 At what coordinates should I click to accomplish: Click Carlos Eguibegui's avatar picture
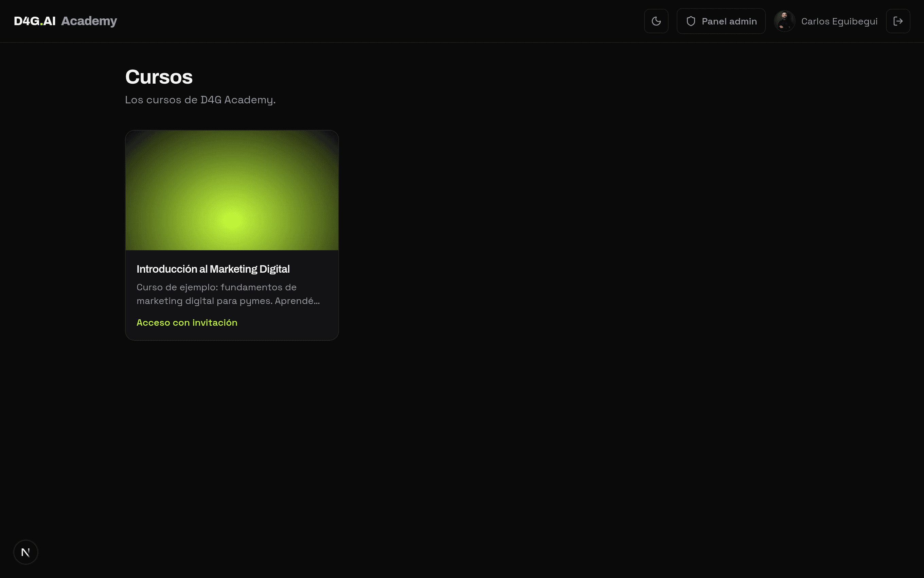tap(784, 21)
